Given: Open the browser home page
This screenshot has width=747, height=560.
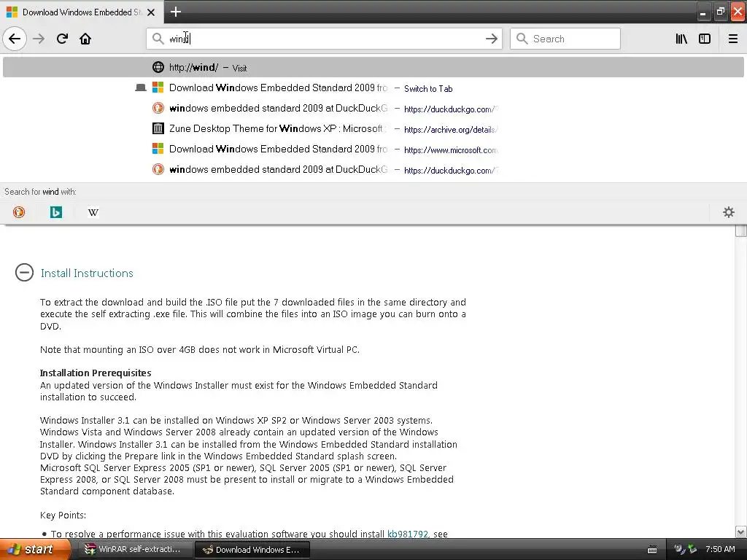Looking at the screenshot, I should [x=85, y=39].
